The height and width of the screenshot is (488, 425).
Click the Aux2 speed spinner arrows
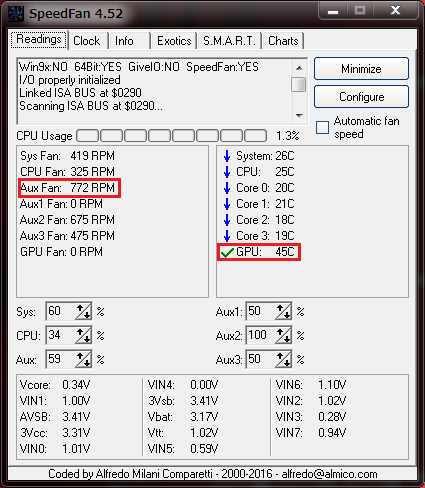point(283,335)
